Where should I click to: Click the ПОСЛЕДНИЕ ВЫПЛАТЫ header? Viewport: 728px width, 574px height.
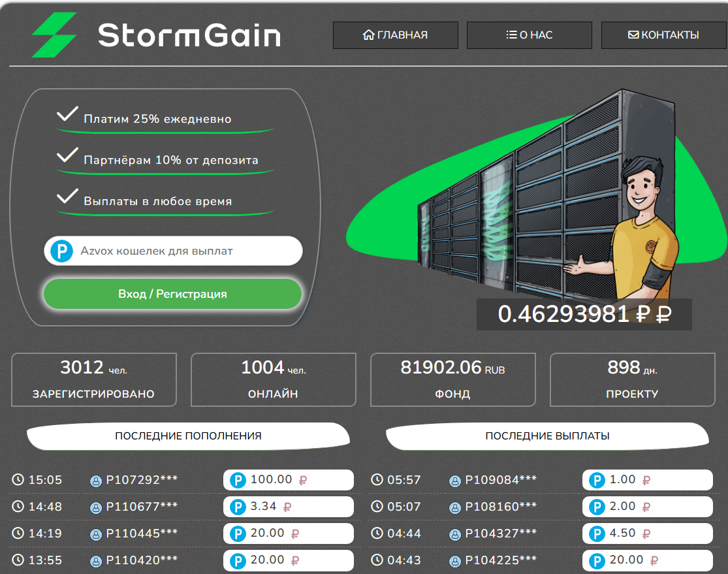pos(547,436)
